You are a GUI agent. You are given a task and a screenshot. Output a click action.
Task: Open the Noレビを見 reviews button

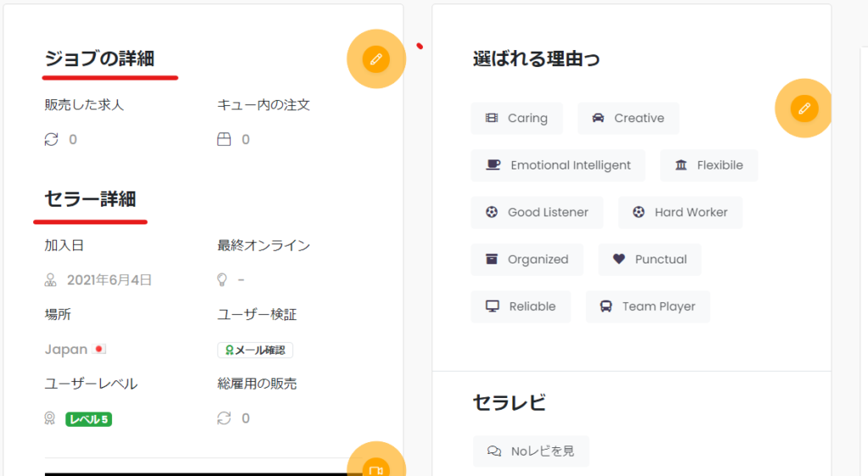click(x=531, y=451)
